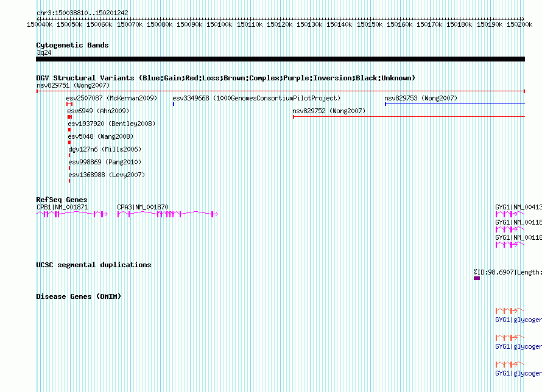Click the 150110k ruler label
Image resolution: width=542 pixels, height=392 pixels.
coord(250,24)
